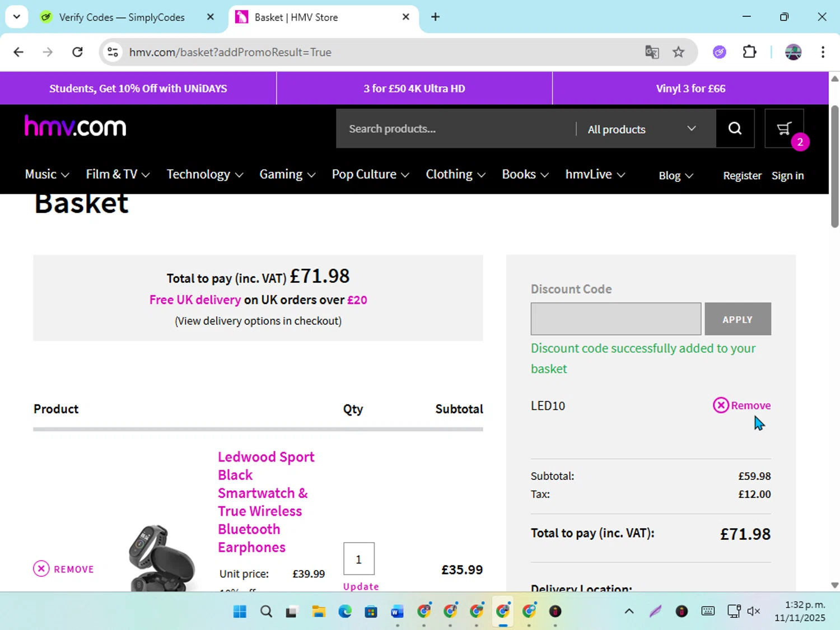Bookmark this page with the star icon
The height and width of the screenshot is (630, 840).
click(678, 52)
